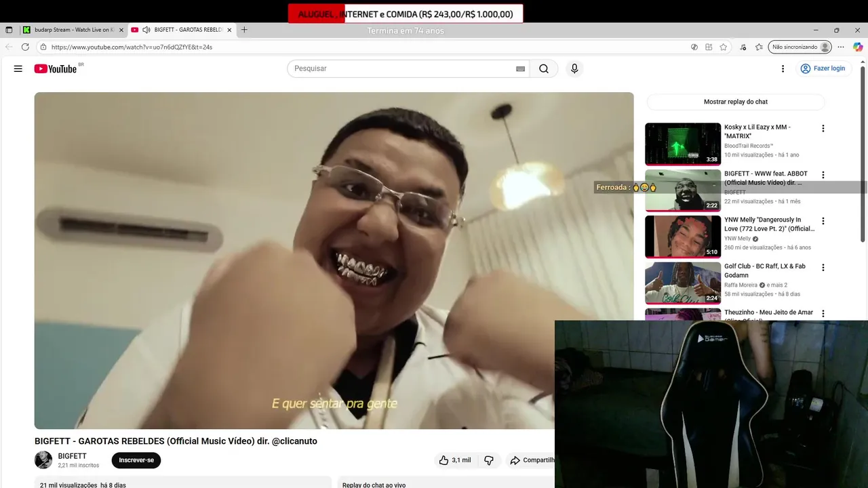Open the browser tab actions menu icon
Viewport: 868px width, 488px height.
pos(9,30)
